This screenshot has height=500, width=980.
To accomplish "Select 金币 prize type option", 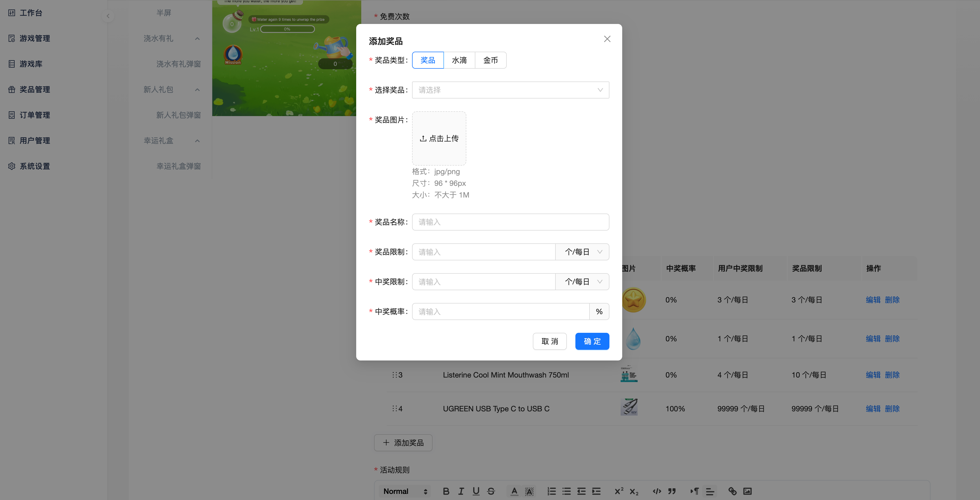I will [490, 60].
